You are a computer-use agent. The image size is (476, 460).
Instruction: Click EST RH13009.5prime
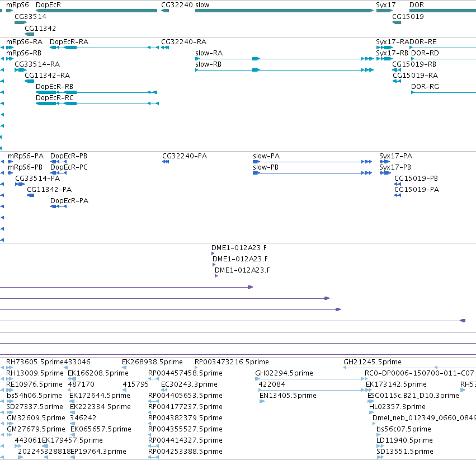point(35,373)
